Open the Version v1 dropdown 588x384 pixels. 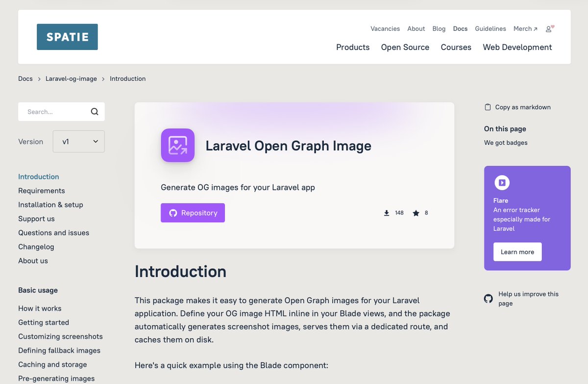[x=79, y=141]
